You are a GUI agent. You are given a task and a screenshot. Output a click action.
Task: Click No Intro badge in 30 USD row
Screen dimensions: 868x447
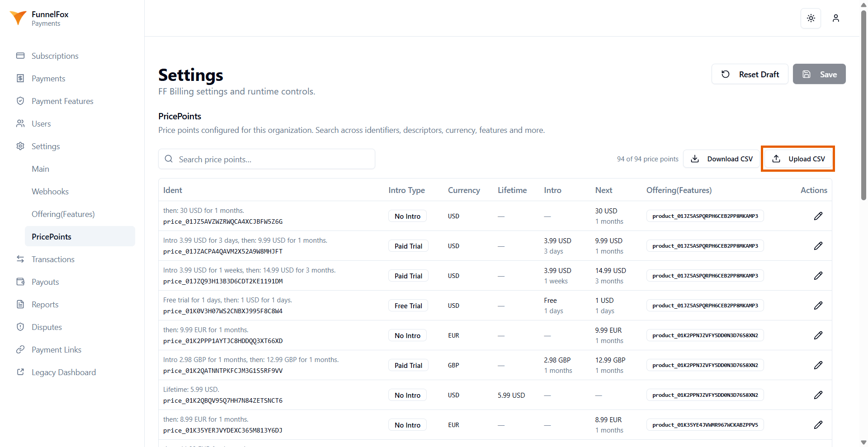pyautogui.click(x=407, y=216)
